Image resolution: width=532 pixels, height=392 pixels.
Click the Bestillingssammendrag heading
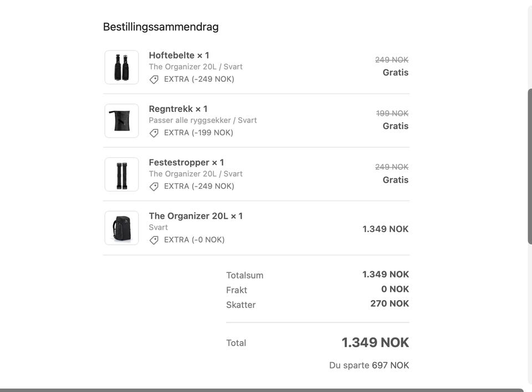click(x=161, y=27)
